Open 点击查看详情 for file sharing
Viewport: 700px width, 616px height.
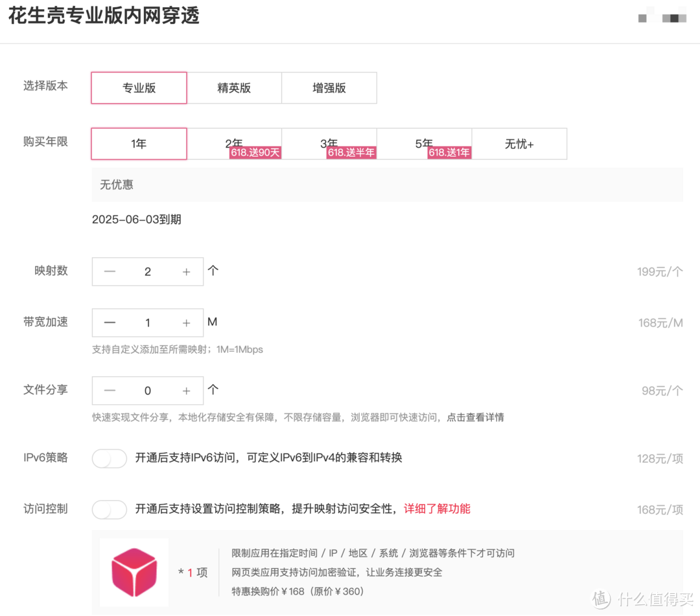click(x=476, y=418)
